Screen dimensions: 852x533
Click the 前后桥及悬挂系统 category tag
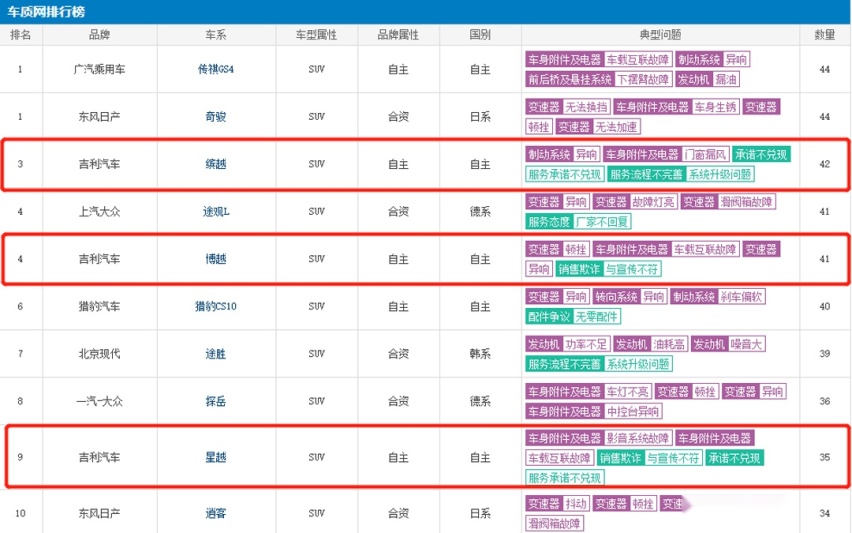[x=571, y=79]
